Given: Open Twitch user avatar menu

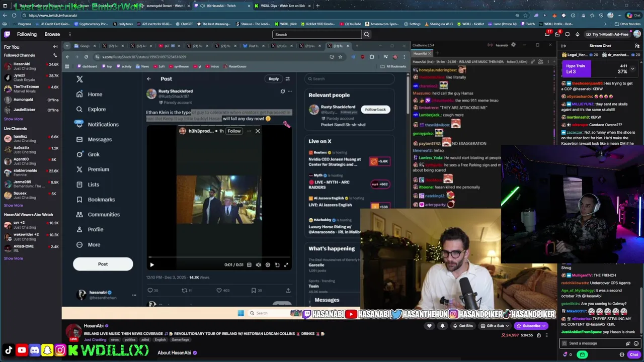Looking at the screenshot, I should (x=637, y=34).
